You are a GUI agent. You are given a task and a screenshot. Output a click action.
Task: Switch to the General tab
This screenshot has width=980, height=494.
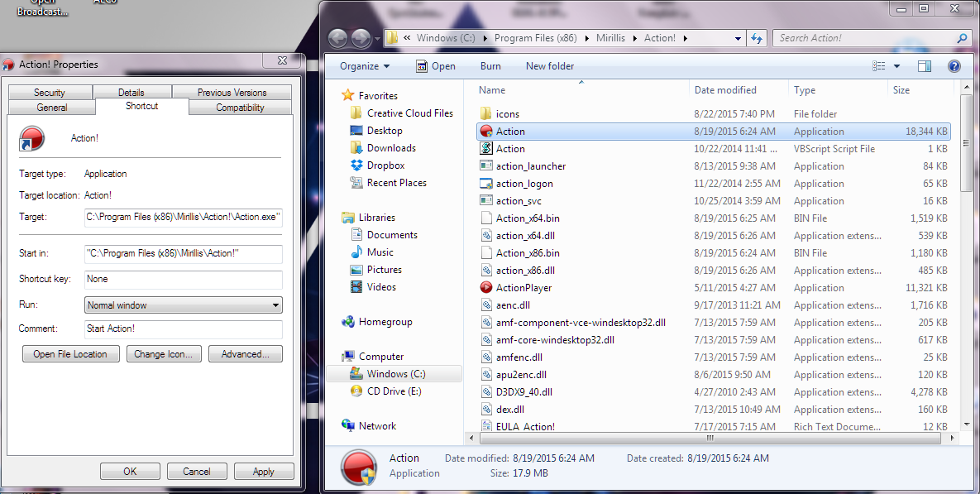pyautogui.click(x=52, y=108)
